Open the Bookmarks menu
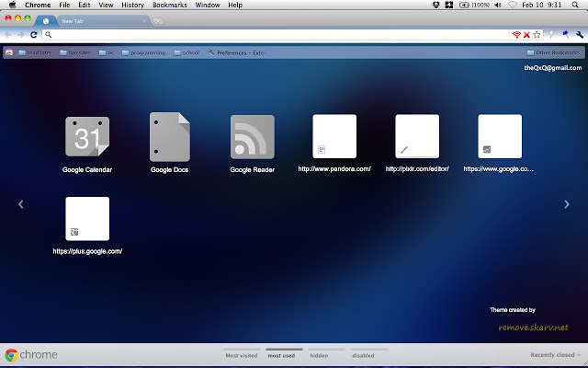 pos(169,5)
